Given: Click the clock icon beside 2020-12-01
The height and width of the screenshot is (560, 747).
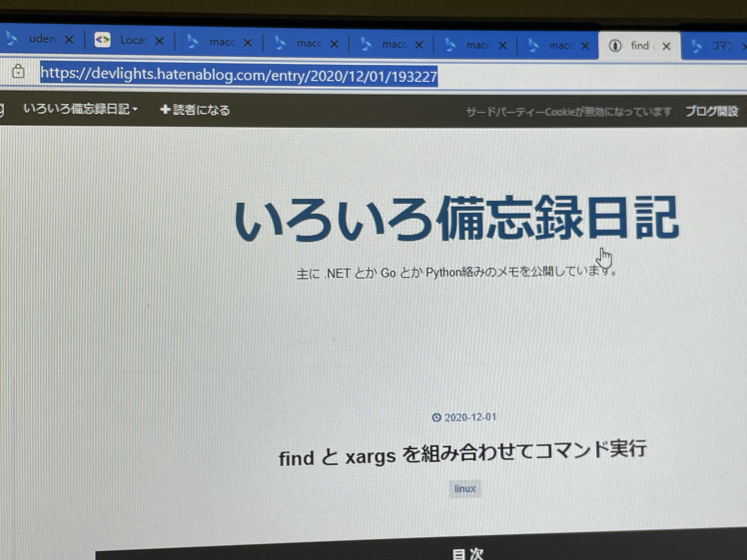Looking at the screenshot, I should (436, 418).
